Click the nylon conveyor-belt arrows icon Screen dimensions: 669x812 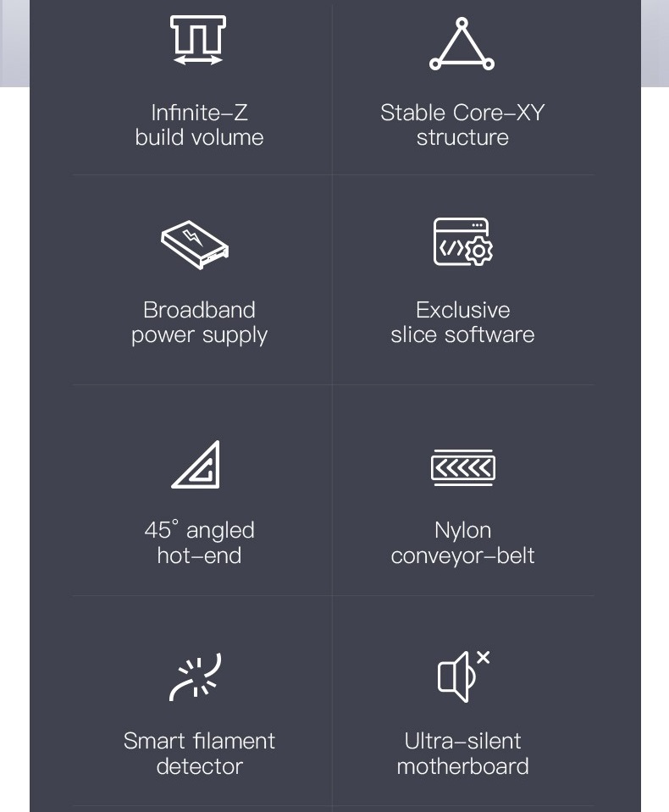(x=463, y=467)
